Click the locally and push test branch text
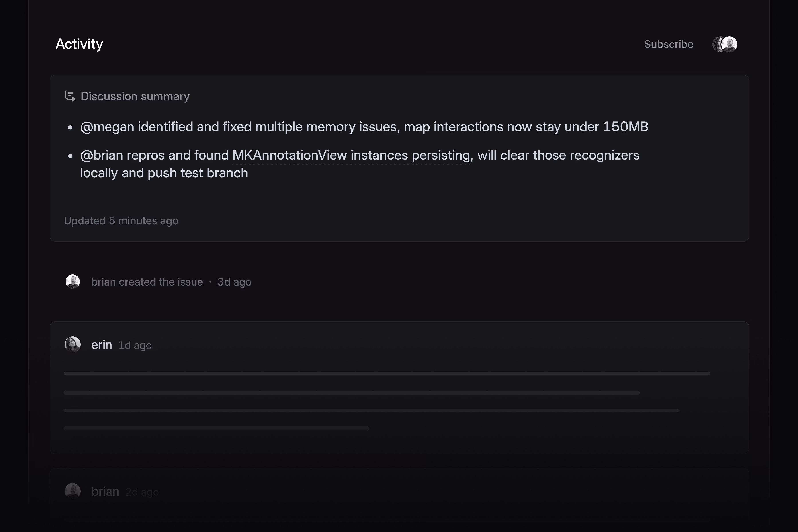The image size is (798, 532). (x=164, y=173)
